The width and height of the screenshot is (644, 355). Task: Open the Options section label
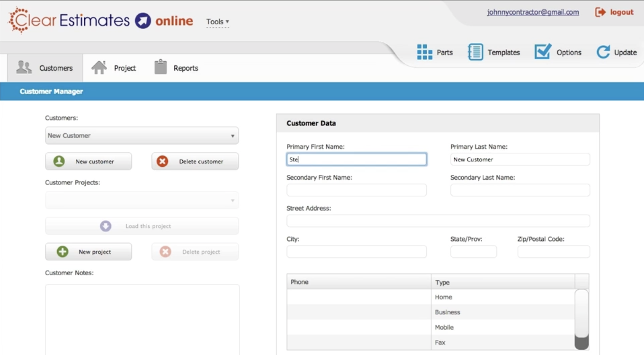569,52
